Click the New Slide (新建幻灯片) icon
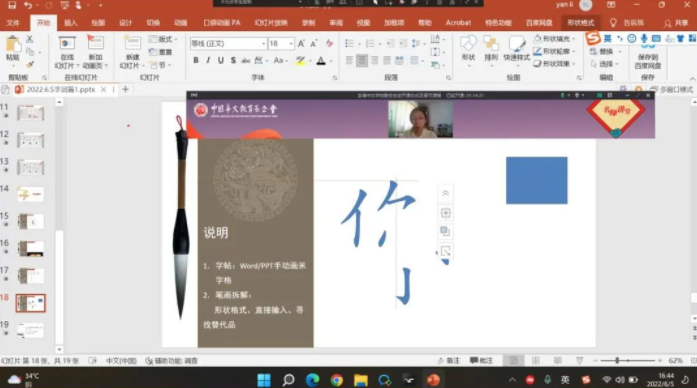The image size is (697, 388). 132,44
